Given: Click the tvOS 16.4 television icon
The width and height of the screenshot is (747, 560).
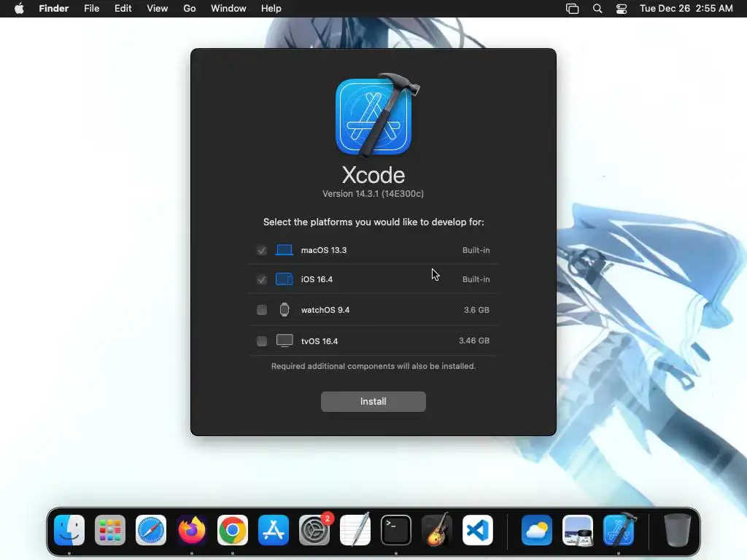Looking at the screenshot, I should [x=285, y=341].
